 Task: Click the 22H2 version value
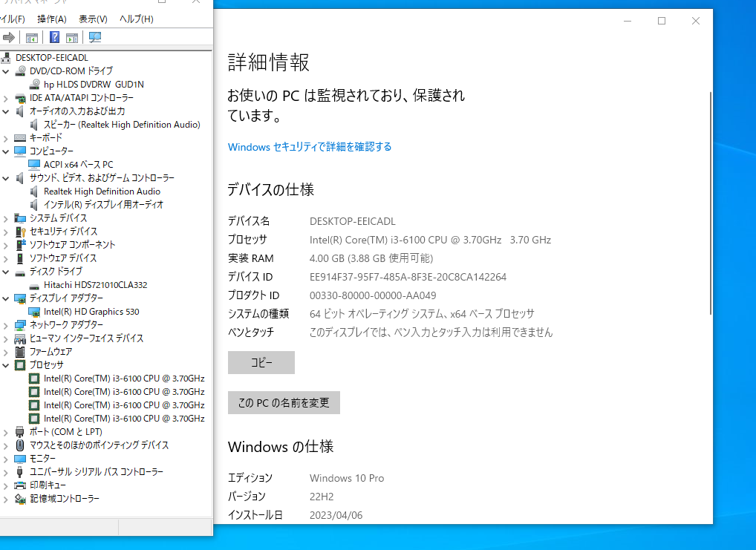coord(322,497)
